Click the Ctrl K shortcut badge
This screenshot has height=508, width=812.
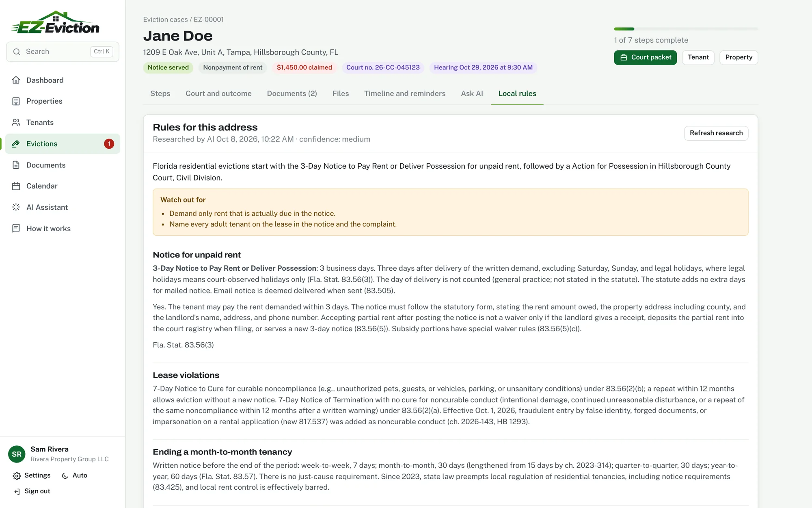click(x=101, y=52)
